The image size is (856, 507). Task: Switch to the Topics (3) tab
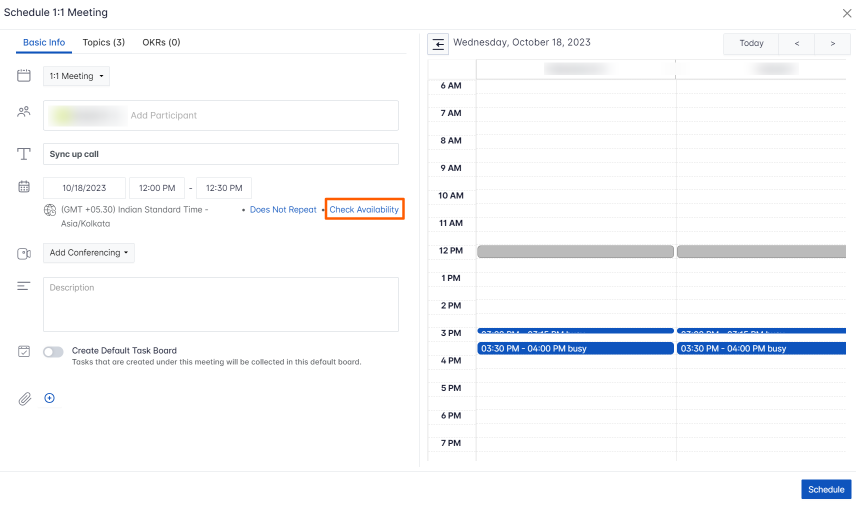tap(104, 43)
